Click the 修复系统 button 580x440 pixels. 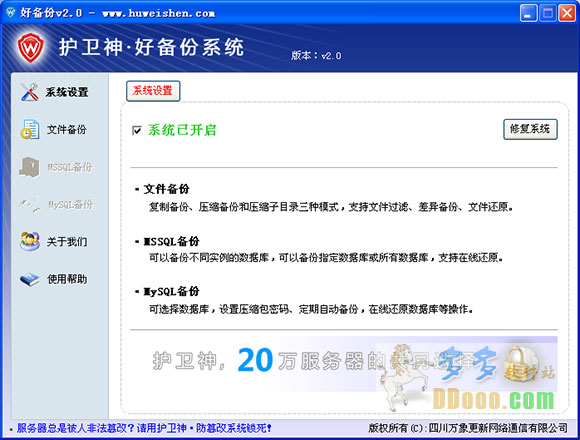[530, 129]
